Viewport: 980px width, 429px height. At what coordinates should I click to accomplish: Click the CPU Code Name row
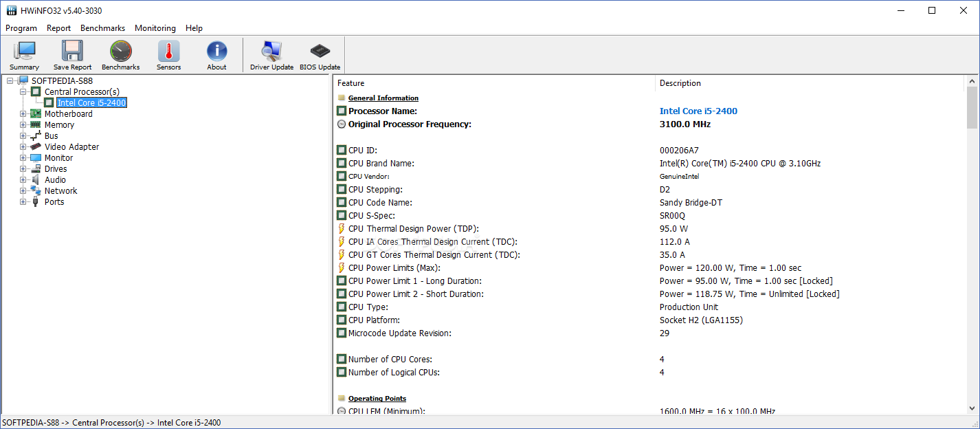[649, 202]
